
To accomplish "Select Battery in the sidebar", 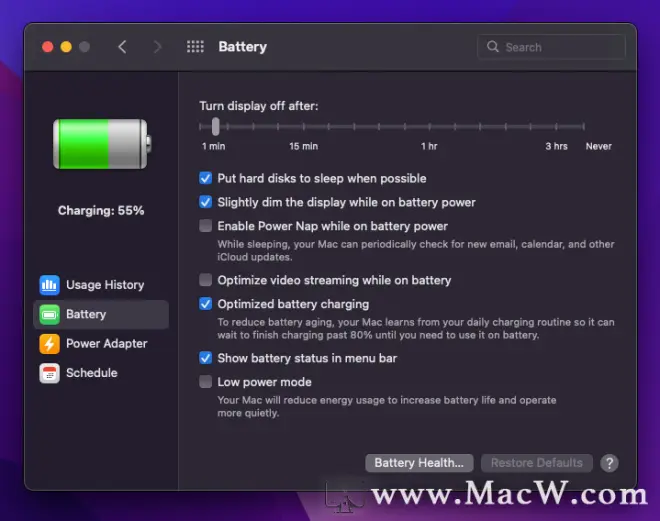I will (x=101, y=314).
